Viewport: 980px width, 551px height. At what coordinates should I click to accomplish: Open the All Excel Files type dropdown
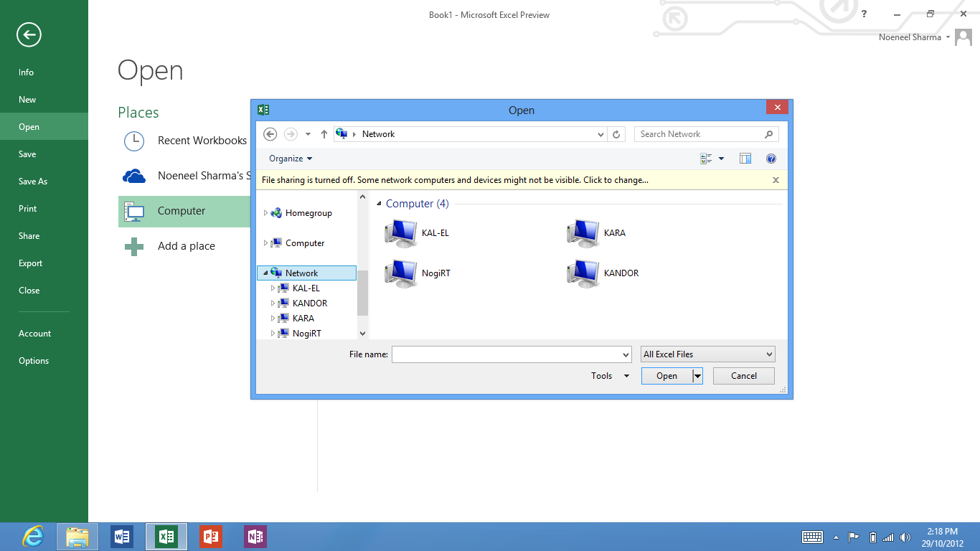tap(708, 354)
